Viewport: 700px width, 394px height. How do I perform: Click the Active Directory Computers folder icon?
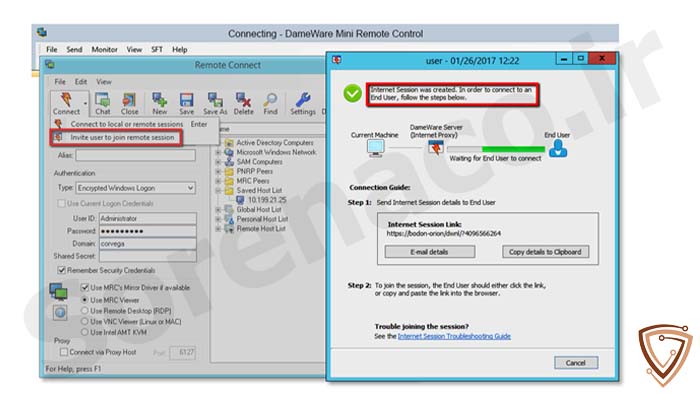[229, 143]
